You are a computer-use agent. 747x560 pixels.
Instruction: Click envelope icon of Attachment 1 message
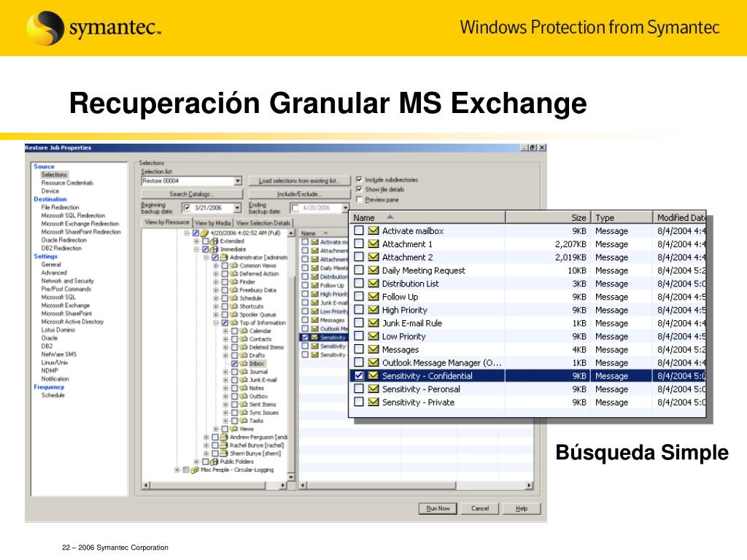373,244
